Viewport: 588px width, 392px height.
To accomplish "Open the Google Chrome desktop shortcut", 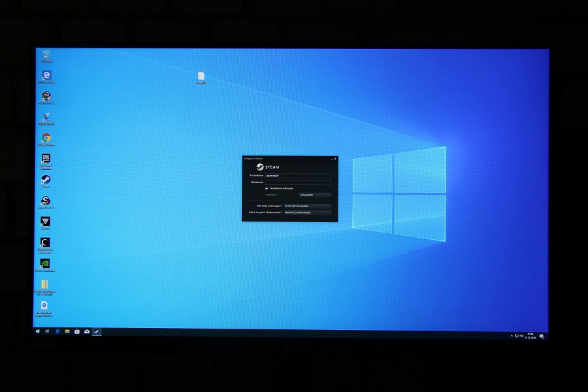I will (46, 138).
